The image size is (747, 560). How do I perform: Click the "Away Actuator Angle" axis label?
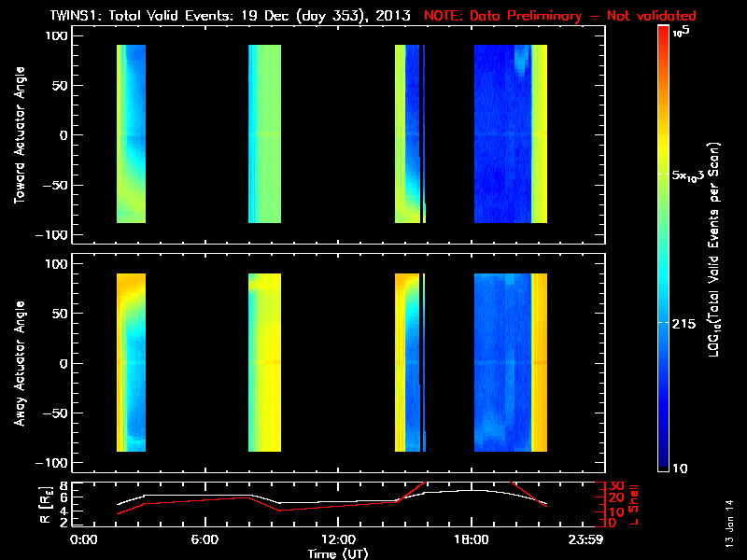pyautogui.click(x=20, y=363)
